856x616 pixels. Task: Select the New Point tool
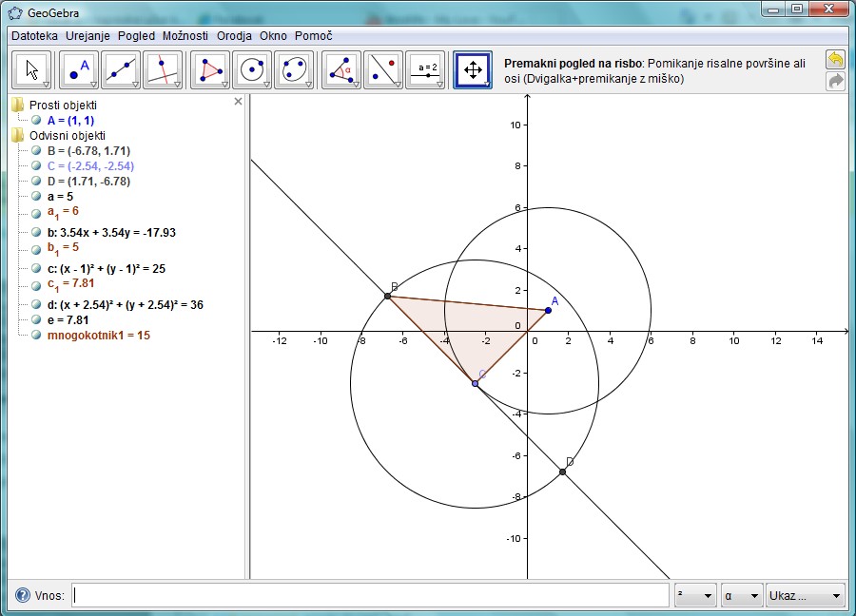pos(79,69)
